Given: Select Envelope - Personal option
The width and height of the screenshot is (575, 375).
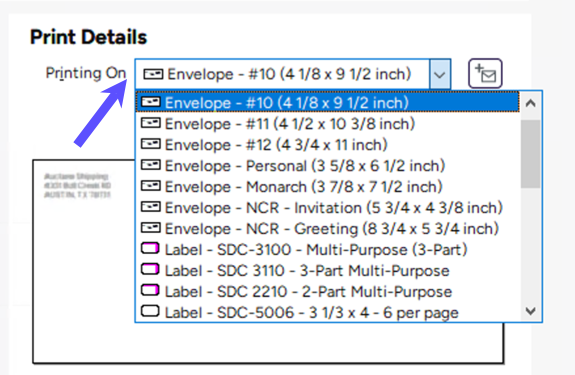Looking at the screenshot, I should 328,166.
